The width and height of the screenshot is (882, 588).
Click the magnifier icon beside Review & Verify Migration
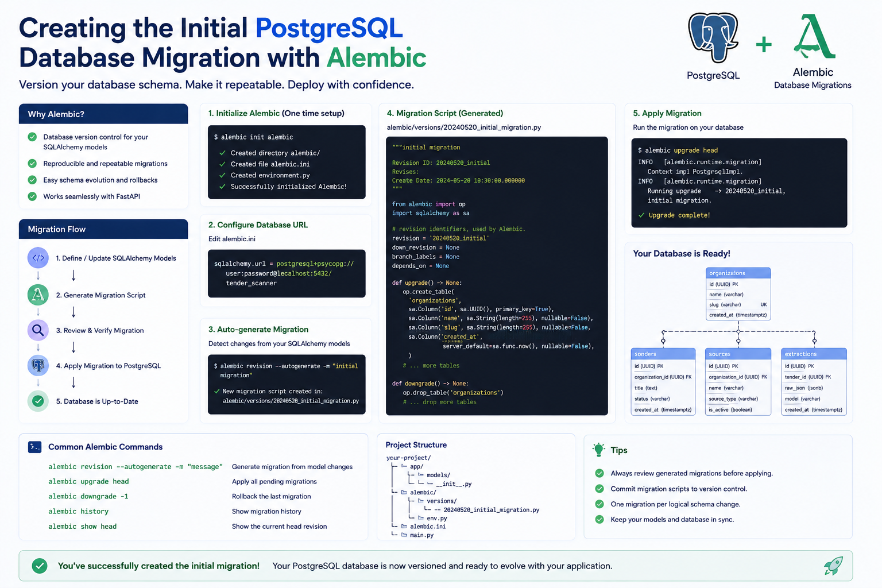38,330
